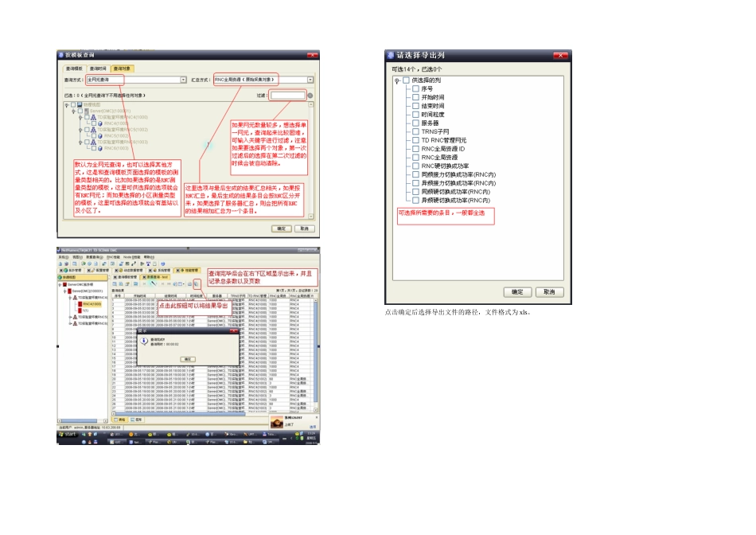The image size is (756, 535).
Task: Click vertical scrollbar of results table
Action: pos(315,354)
